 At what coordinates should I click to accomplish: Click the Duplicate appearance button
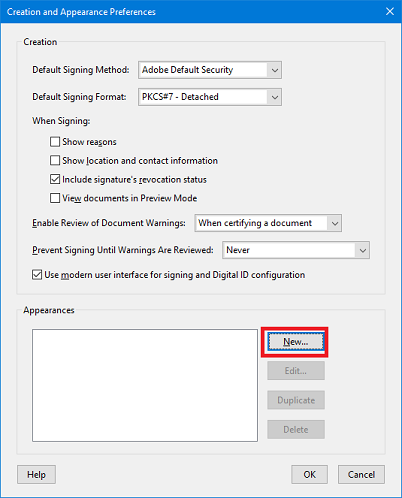(296, 400)
